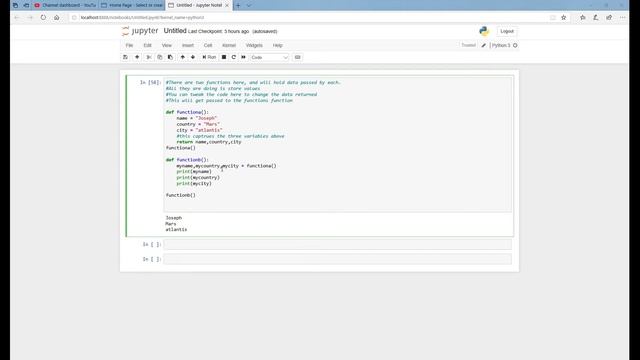
Task: Move selected cell down arrow
Action: pyautogui.click(x=193, y=57)
